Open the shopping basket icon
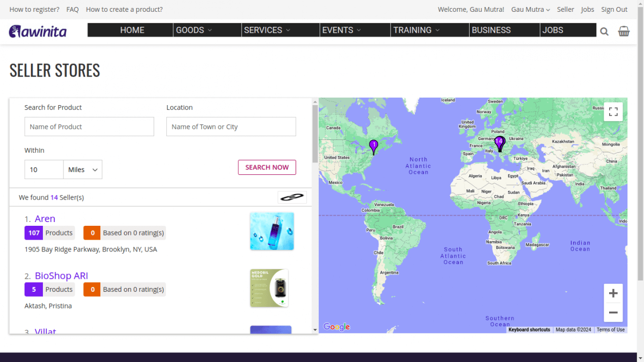 [624, 31]
